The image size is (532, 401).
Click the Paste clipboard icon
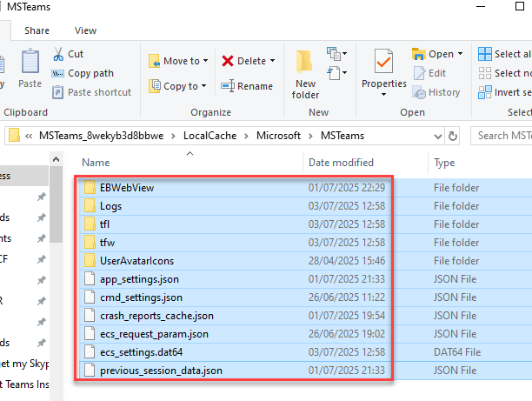click(x=30, y=62)
